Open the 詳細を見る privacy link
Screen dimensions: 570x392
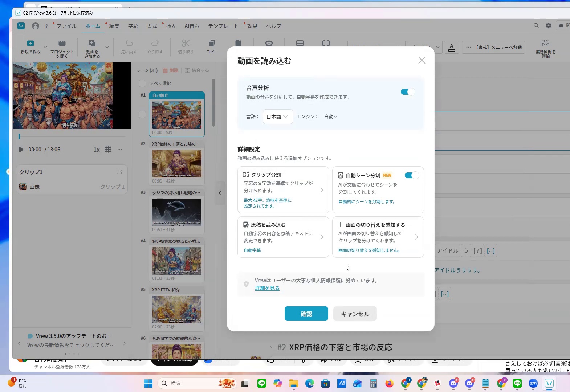pyautogui.click(x=267, y=288)
